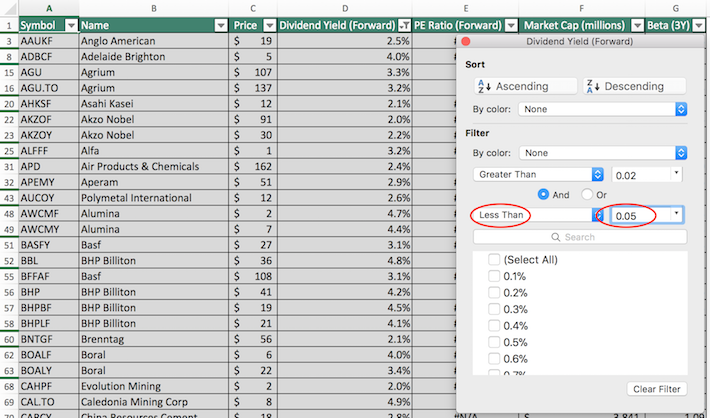
Task: Sort ascending using the A-Z button
Action: pyautogui.click(x=521, y=86)
